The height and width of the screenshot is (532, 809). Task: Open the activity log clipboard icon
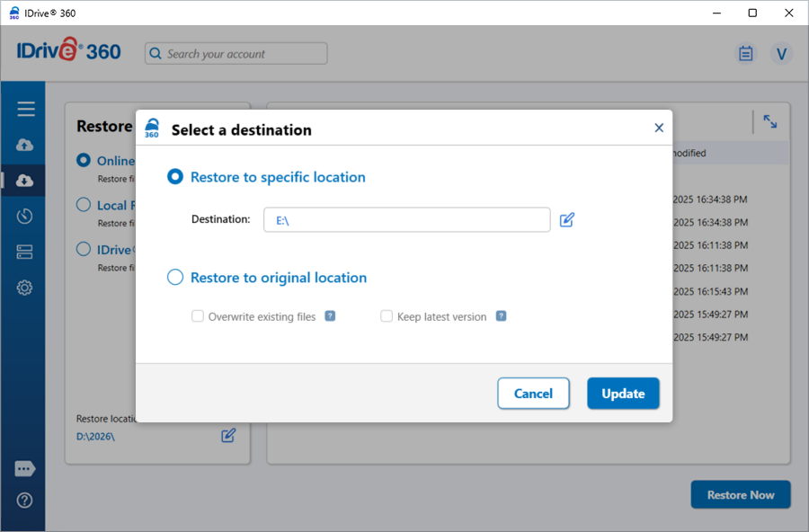tap(745, 54)
